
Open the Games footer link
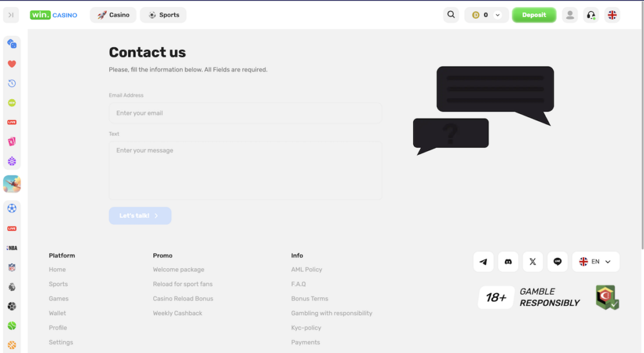point(58,299)
